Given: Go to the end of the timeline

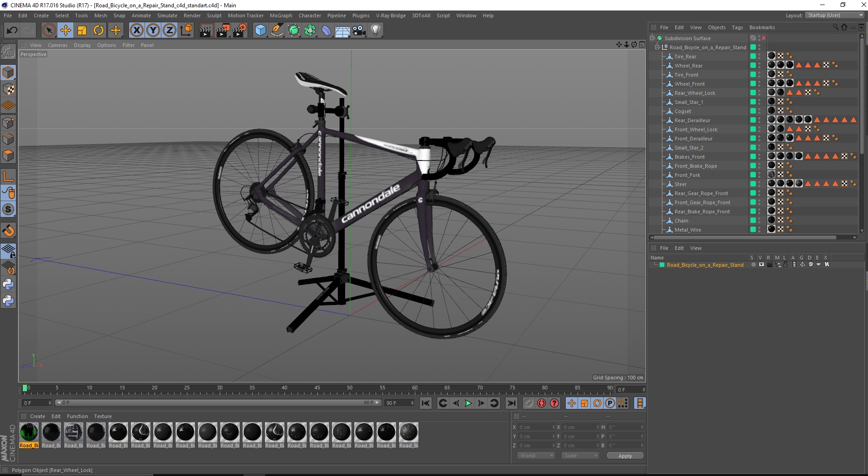Looking at the screenshot, I should click(x=511, y=403).
